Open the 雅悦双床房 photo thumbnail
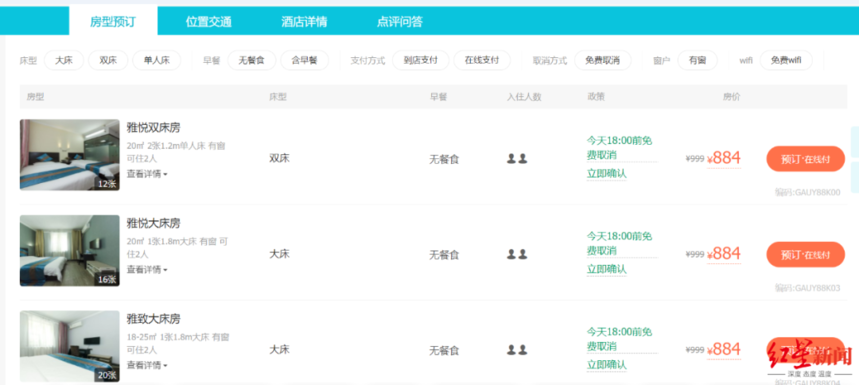This screenshot has height=385, width=859. (70, 155)
